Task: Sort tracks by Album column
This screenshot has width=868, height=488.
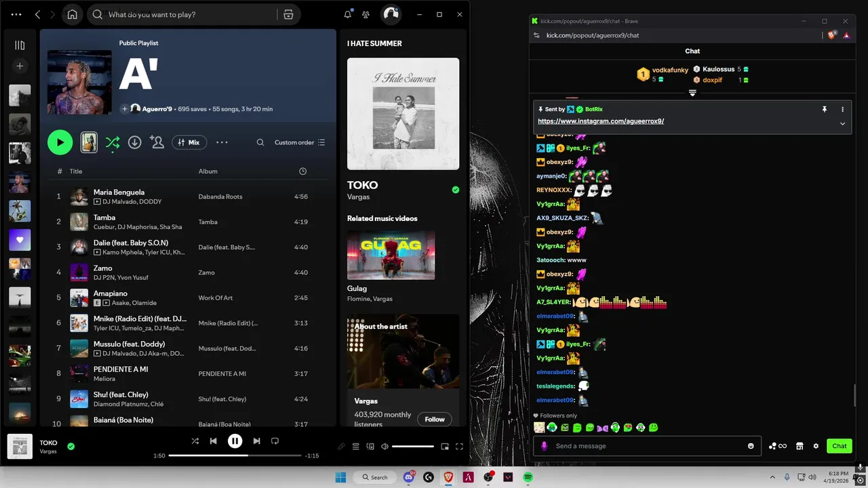Action: click(208, 171)
